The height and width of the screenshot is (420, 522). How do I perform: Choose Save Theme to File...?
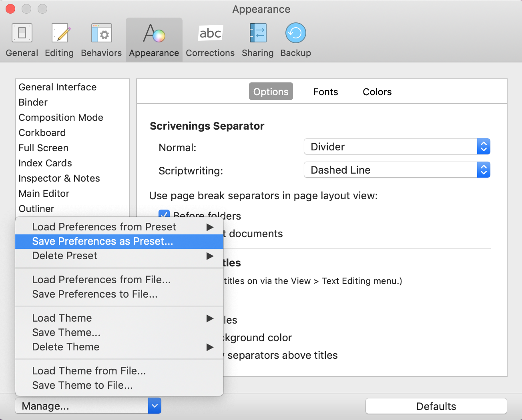click(119, 385)
